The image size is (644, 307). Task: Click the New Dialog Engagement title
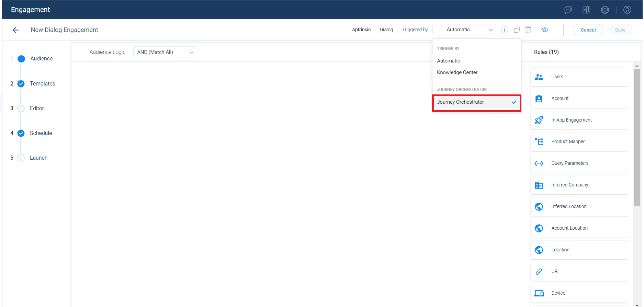65,30
